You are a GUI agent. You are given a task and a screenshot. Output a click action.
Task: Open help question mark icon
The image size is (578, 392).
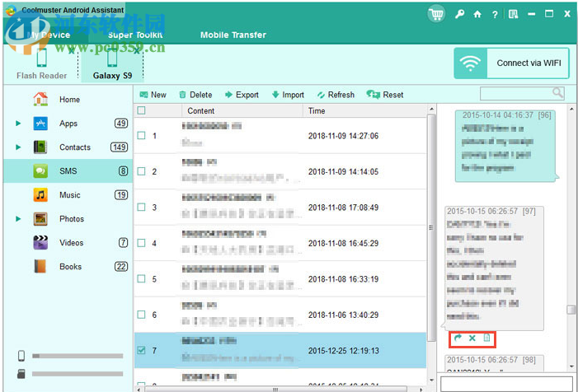pyautogui.click(x=495, y=14)
